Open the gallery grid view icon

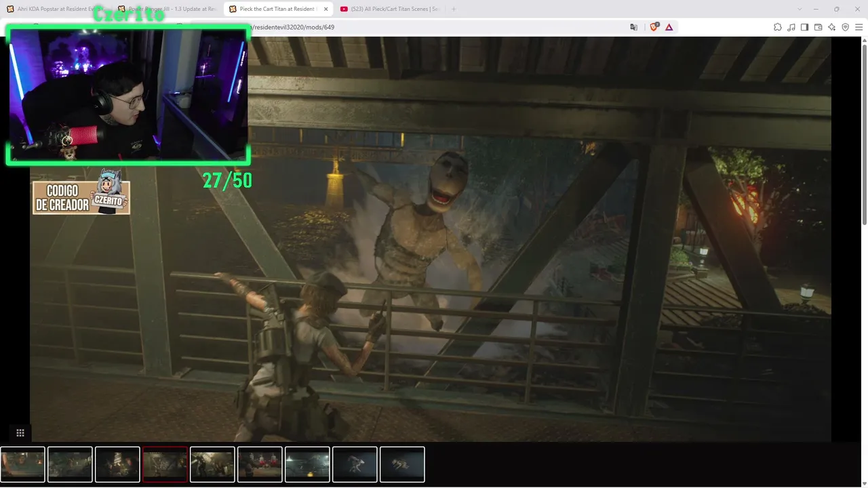(20, 433)
